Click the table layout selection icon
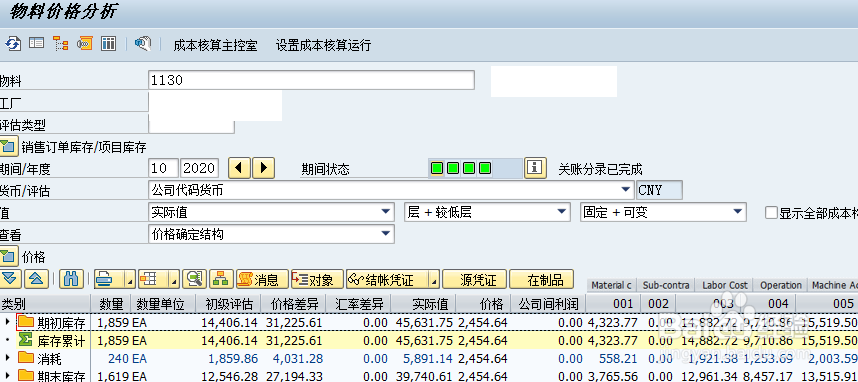The height and width of the screenshot is (382, 858). click(x=148, y=279)
